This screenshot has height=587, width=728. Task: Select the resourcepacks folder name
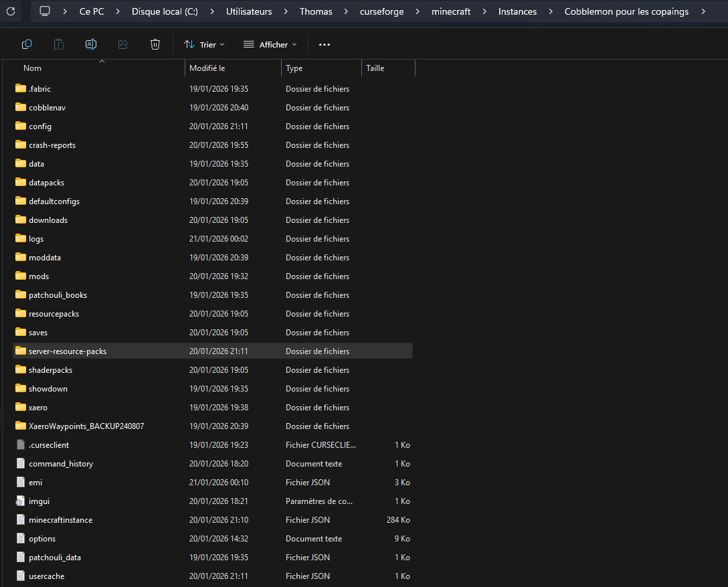point(54,314)
